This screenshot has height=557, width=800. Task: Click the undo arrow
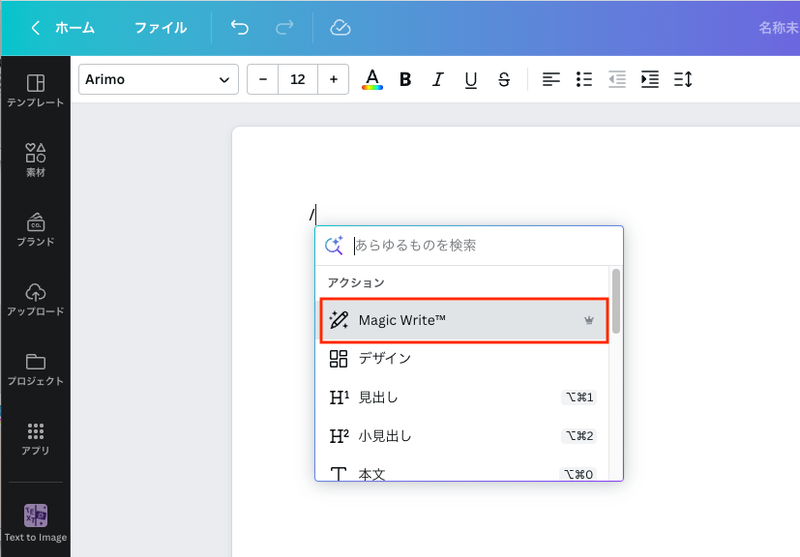tap(239, 28)
